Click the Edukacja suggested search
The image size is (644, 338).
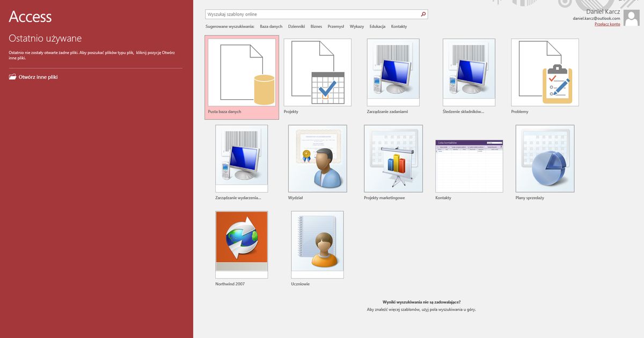click(x=378, y=26)
